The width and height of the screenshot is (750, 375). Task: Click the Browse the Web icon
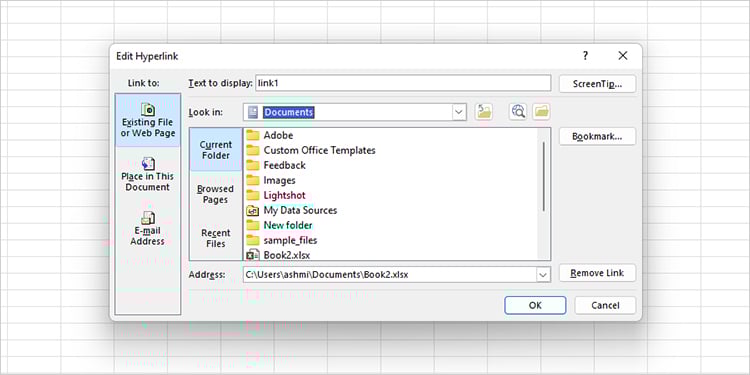coord(518,112)
